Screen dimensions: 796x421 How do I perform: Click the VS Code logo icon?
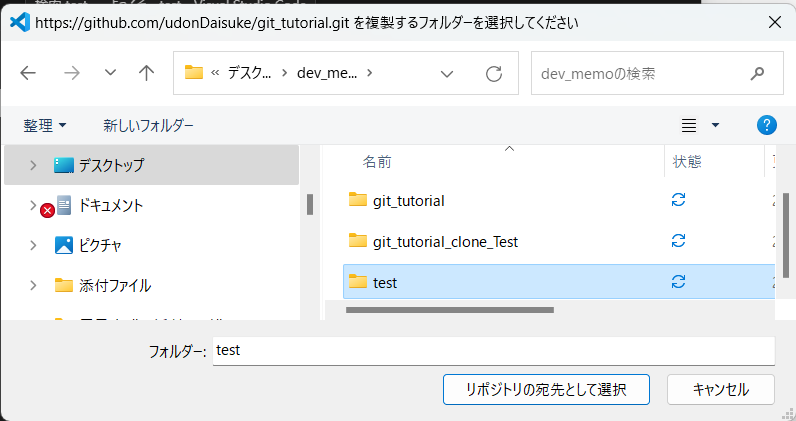click(x=20, y=22)
